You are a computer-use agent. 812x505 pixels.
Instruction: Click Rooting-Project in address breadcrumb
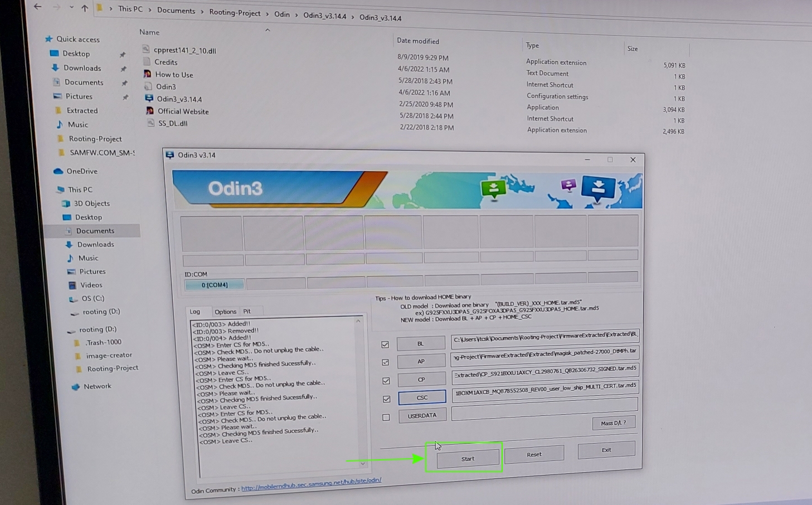[235, 12]
